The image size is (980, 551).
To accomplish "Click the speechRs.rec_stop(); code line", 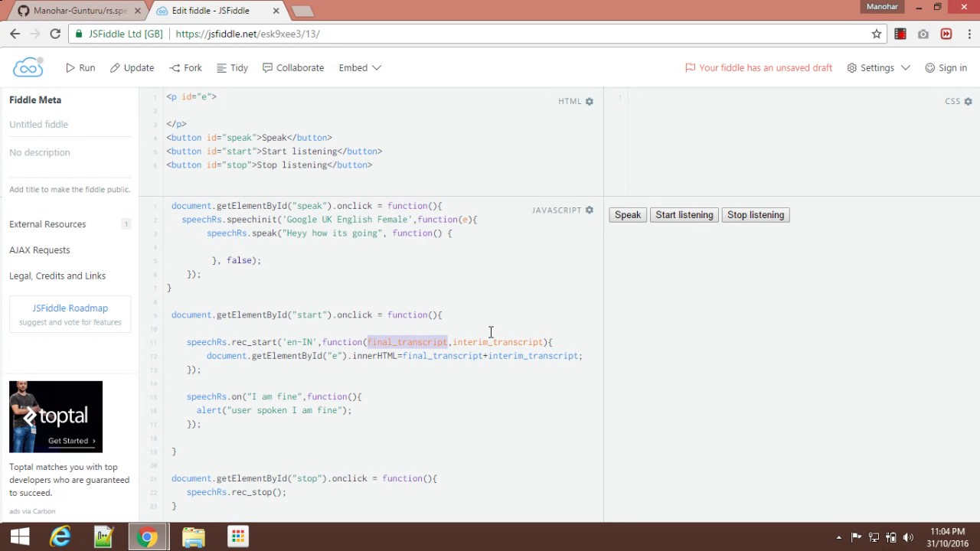I will point(236,492).
